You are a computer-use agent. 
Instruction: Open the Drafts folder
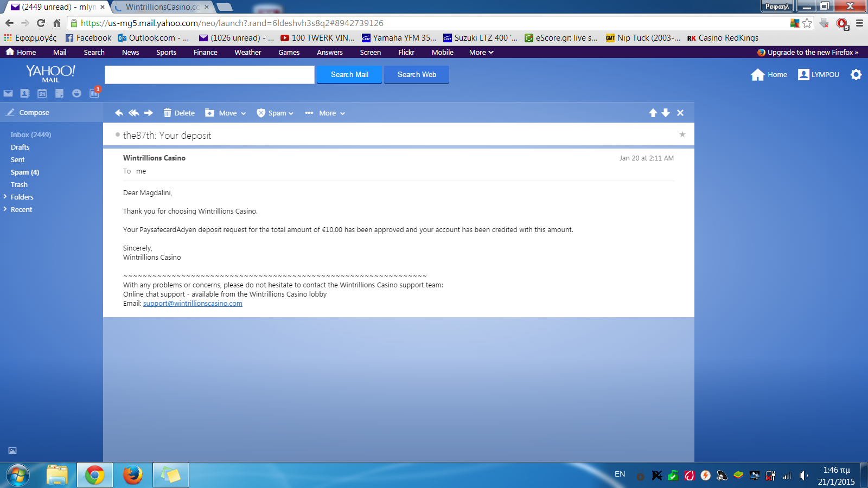20,147
